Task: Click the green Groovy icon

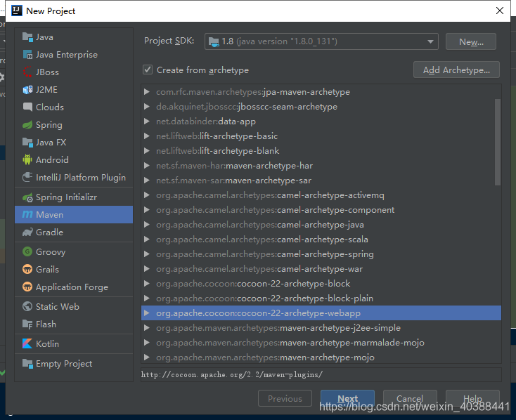Action: click(x=27, y=252)
